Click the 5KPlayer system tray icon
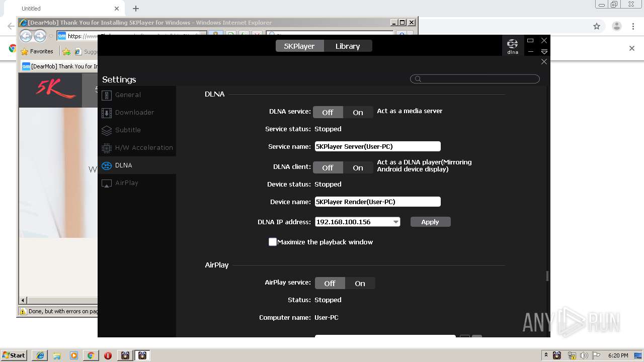This screenshot has width=644, height=362. click(x=557, y=355)
